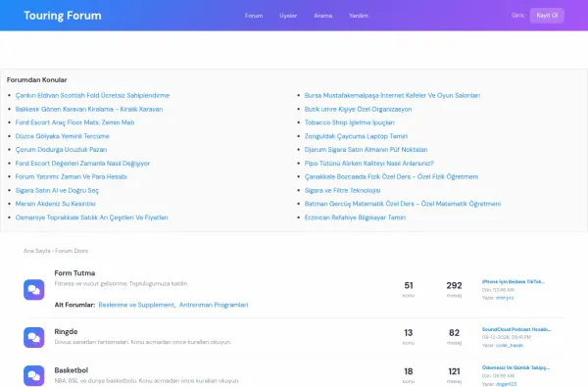Viewport: 588px width, 387px height.
Task: Open the Forum menu item
Action: coord(254,16)
